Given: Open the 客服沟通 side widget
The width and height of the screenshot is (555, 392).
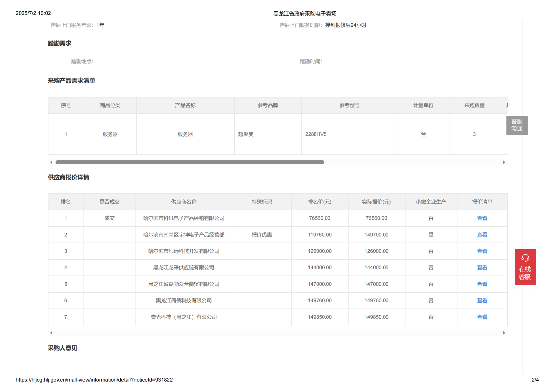Looking at the screenshot, I should (517, 125).
